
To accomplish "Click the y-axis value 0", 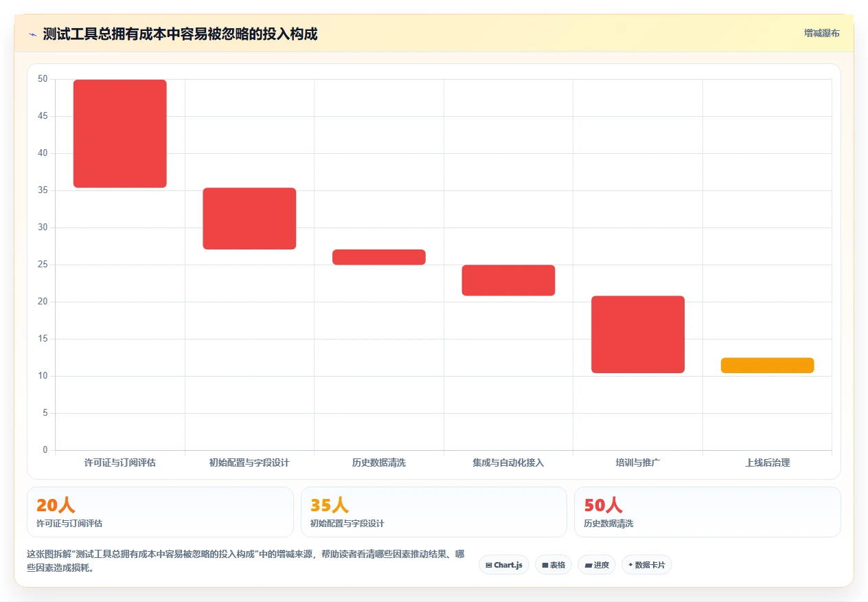I will [45, 450].
